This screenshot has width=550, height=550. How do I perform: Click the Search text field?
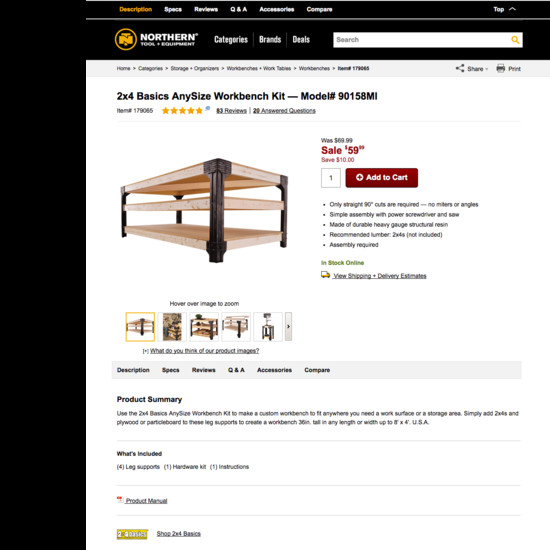421,40
